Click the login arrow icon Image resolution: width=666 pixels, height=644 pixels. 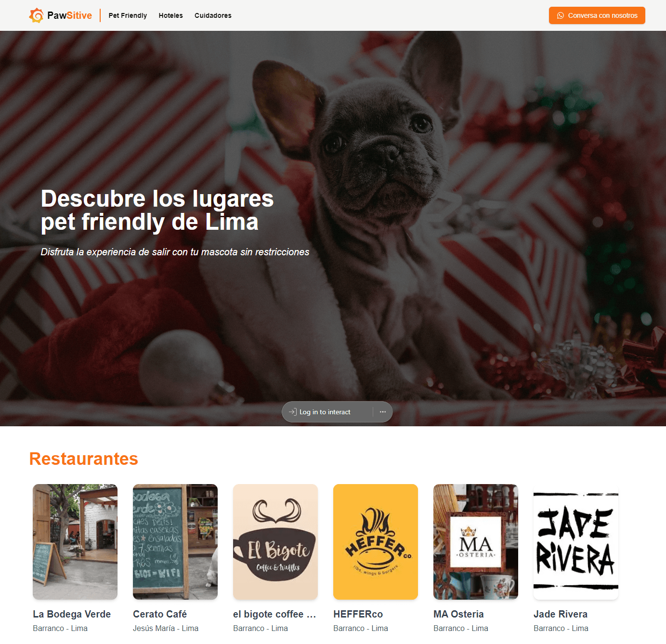tap(292, 412)
